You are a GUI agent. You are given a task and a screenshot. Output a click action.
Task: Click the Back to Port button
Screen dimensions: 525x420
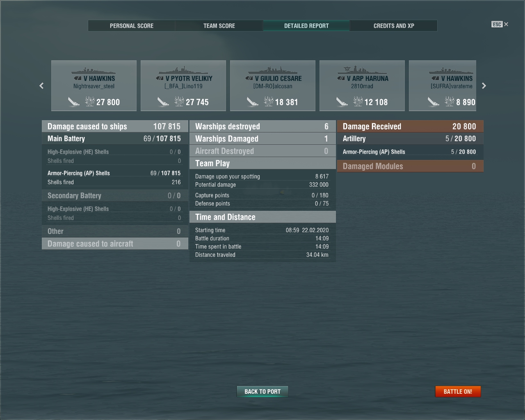[x=262, y=392]
